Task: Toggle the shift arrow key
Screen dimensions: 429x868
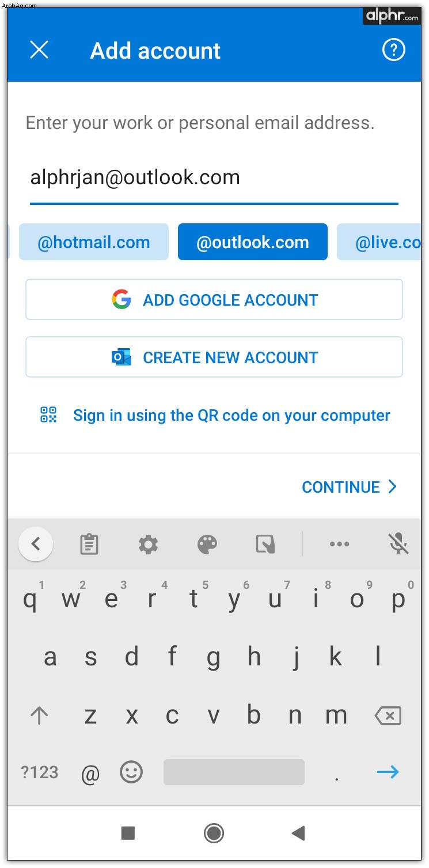Action: click(39, 715)
